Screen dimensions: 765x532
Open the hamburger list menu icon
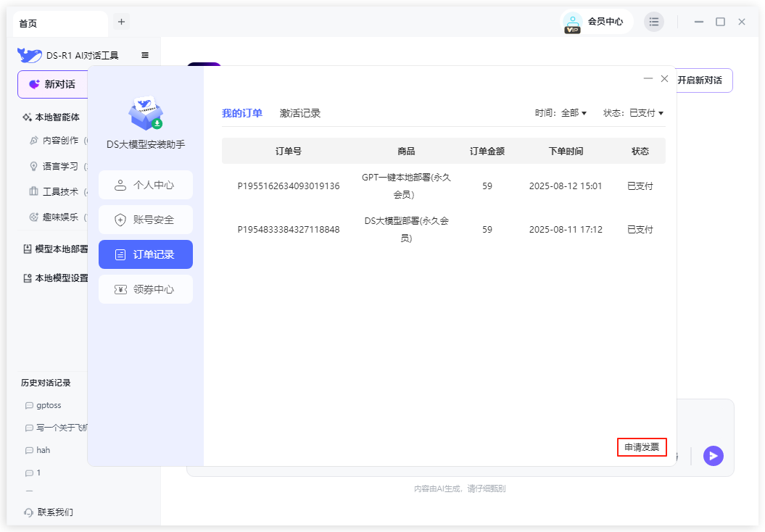point(654,22)
